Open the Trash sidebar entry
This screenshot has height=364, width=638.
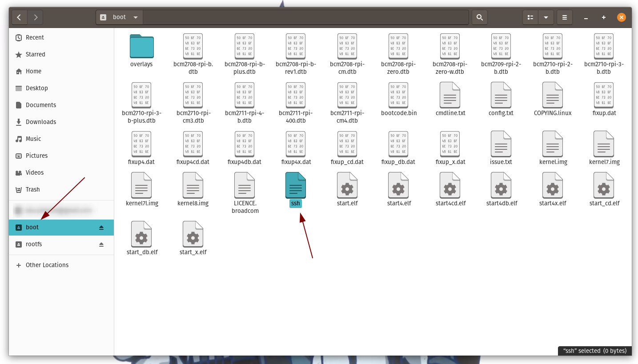(x=32, y=189)
